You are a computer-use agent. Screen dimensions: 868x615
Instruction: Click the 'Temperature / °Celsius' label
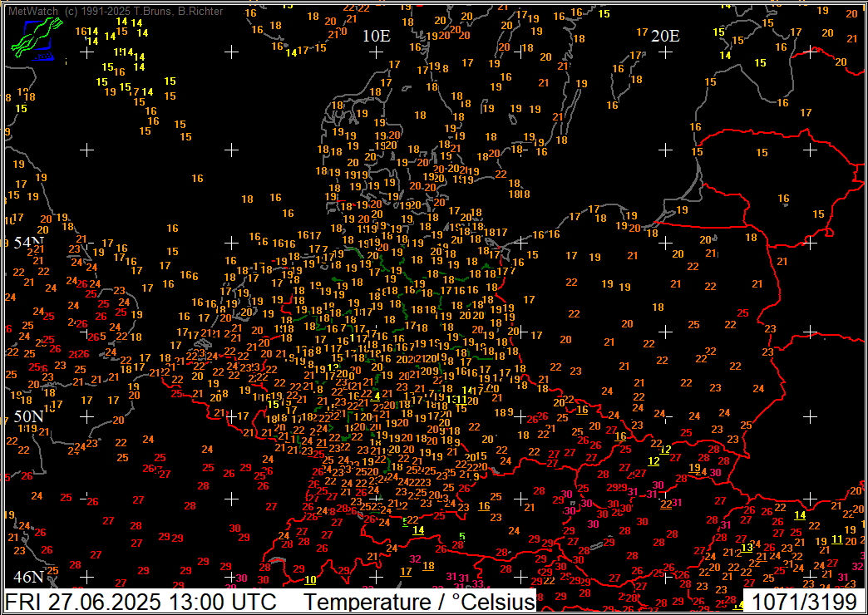click(420, 602)
